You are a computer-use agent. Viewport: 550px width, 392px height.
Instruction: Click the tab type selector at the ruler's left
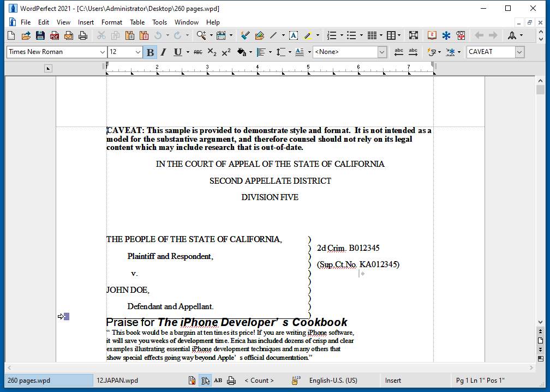[x=49, y=68]
